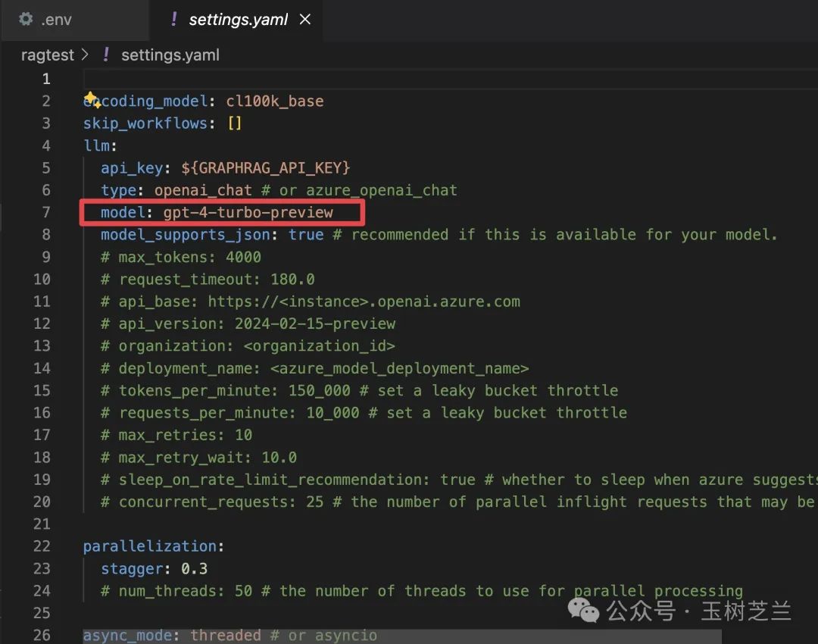Image resolution: width=818 pixels, height=644 pixels.
Task: Click the openai_chat type value
Action: tap(202, 190)
